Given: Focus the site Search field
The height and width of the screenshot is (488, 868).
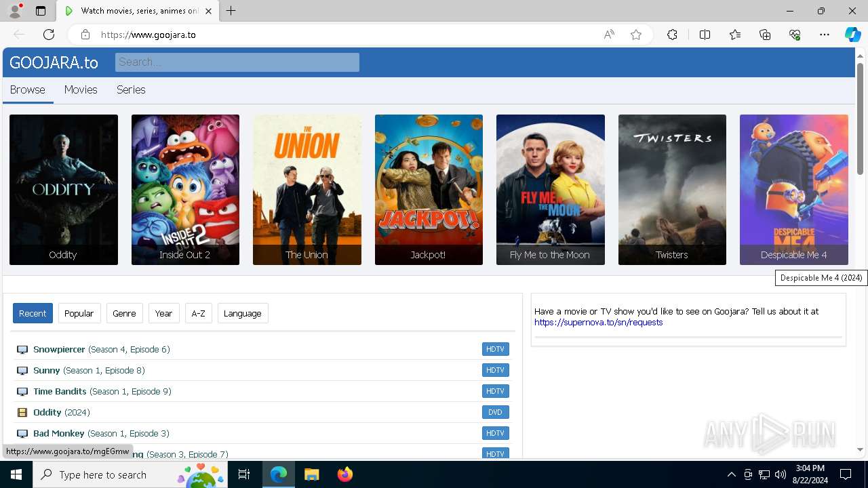Looking at the screenshot, I should coord(237,62).
